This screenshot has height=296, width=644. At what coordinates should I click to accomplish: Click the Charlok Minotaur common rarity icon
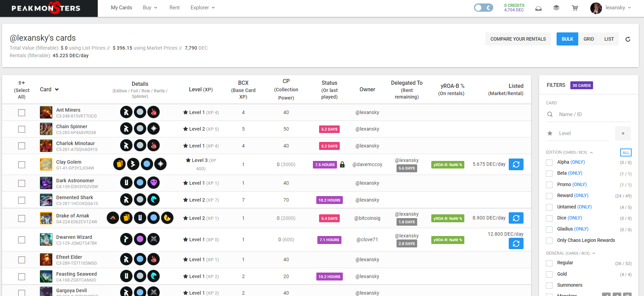[x=140, y=145]
